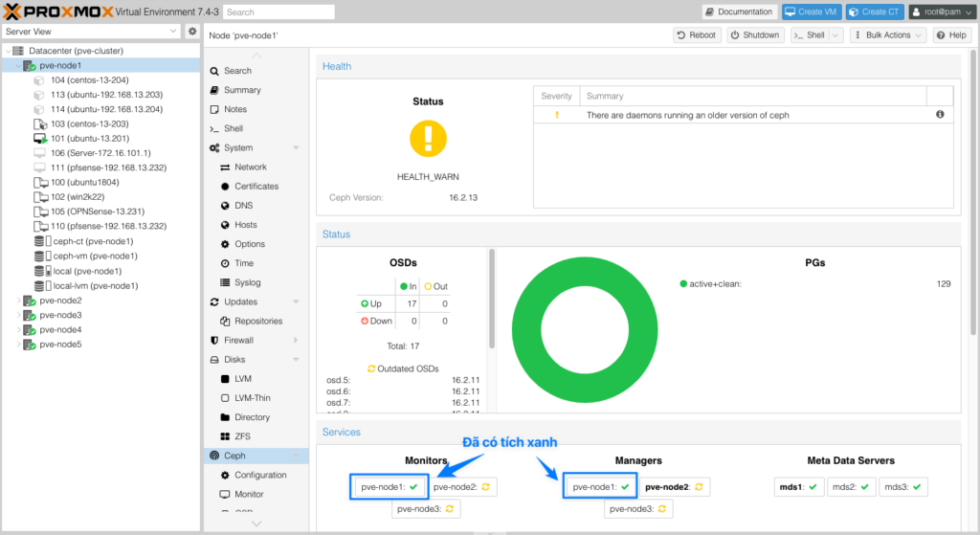Viewport: 980px width, 535px height.
Task: Expand the pve-node2 tree node
Action: 18,301
